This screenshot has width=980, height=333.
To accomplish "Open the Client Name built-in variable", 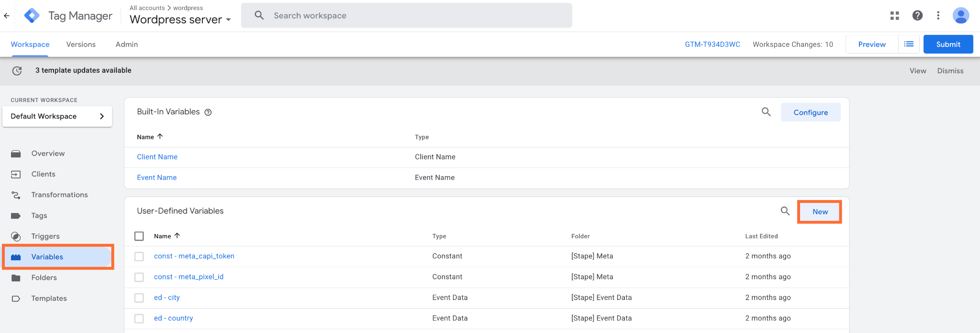I will 157,157.
